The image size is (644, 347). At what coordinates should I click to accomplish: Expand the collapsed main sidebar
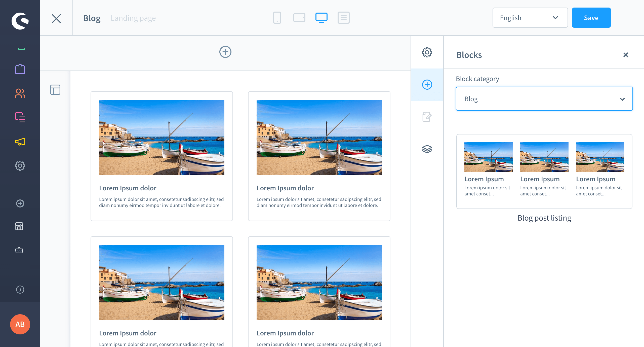(x=20, y=290)
